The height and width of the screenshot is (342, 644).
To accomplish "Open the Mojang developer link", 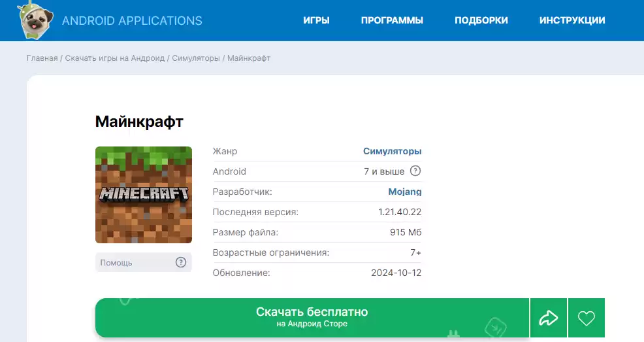I will coord(405,192).
